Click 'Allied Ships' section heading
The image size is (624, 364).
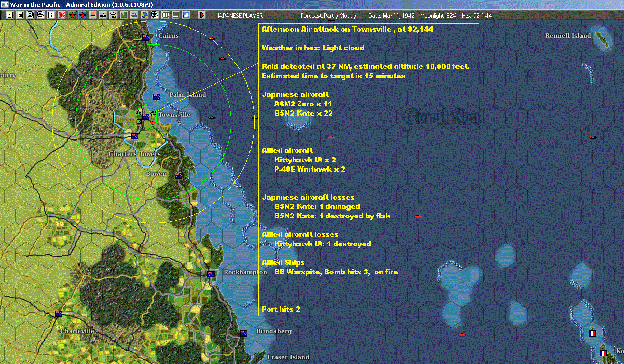click(283, 263)
